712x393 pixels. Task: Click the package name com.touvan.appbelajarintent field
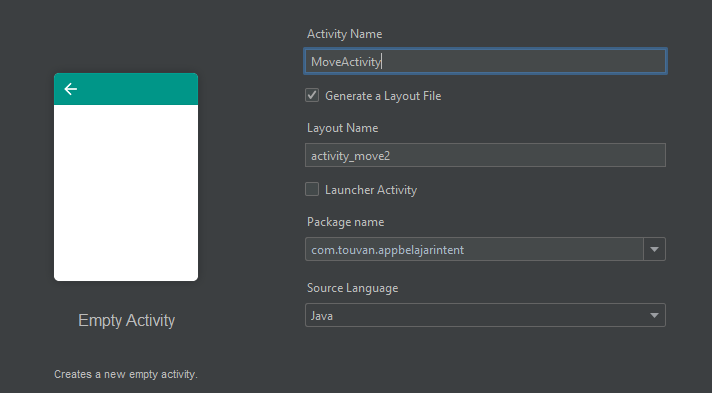[474, 249]
